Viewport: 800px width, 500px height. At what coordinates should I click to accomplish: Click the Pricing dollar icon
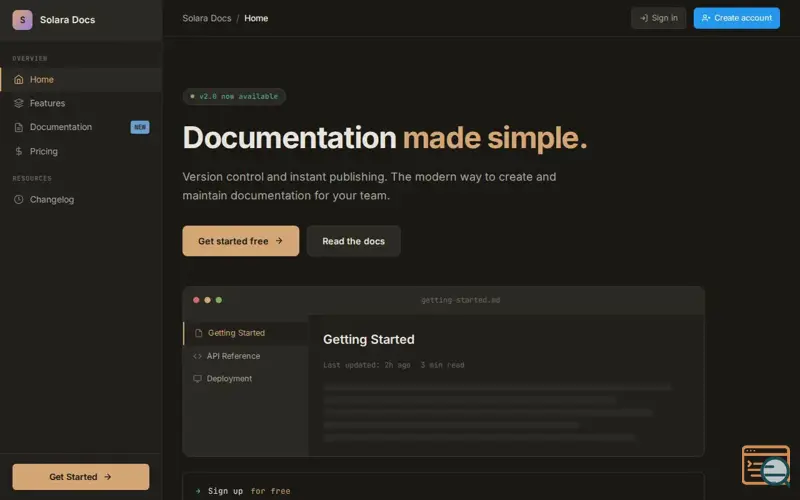pyautogui.click(x=19, y=152)
